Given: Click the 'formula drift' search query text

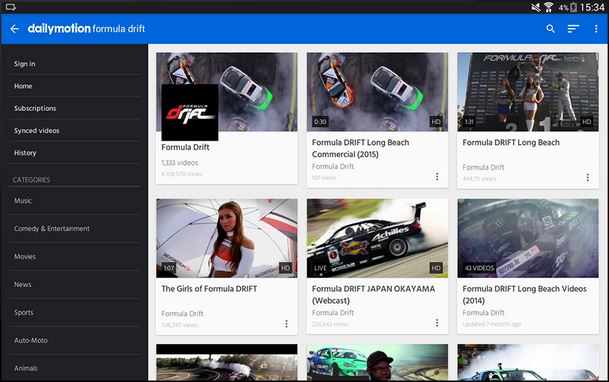Looking at the screenshot, I should pos(119,29).
